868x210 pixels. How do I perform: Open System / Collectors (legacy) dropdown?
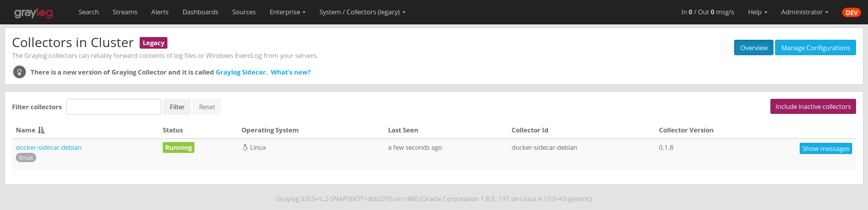tap(362, 12)
